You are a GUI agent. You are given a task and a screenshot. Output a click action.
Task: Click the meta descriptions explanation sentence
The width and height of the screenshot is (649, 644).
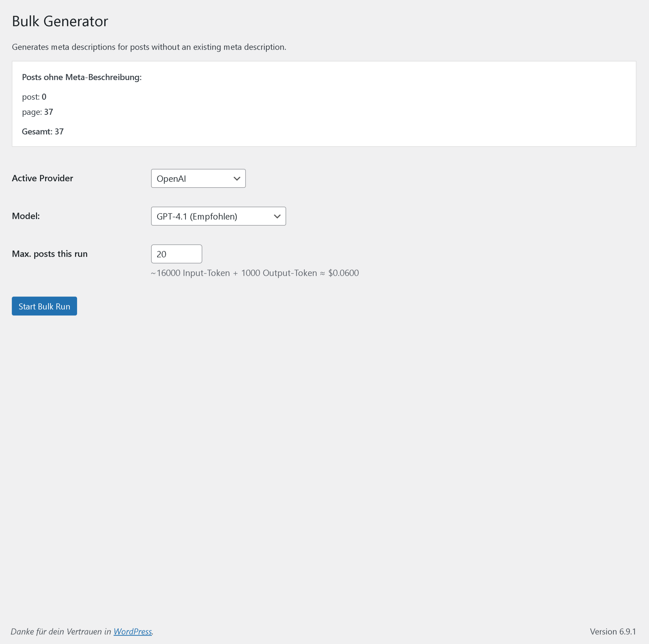[x=149, y=47]
